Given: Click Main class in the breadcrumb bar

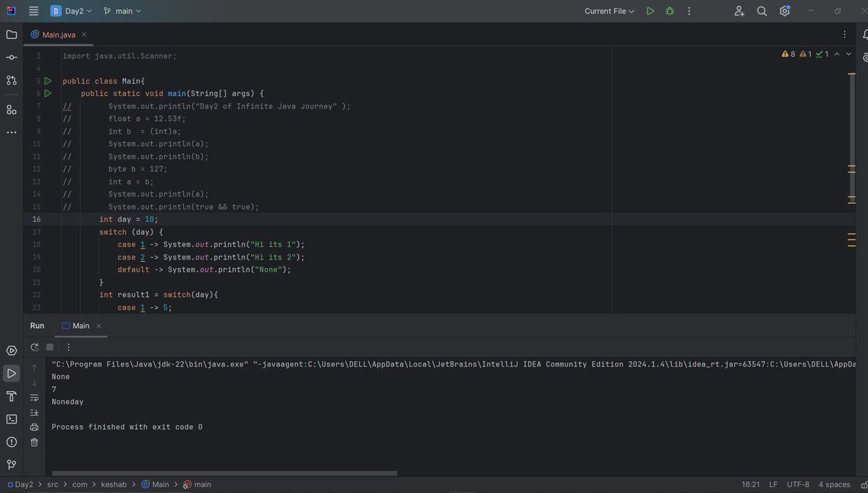Looking at the screenshot, I should [155, 484].
